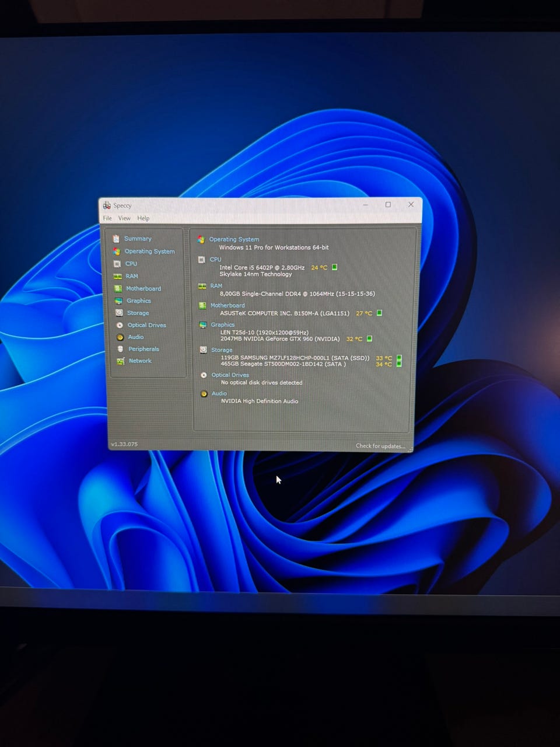
Task: Select Summary in the sidebar
Action: pyautogui.click(x=138, y=239)
